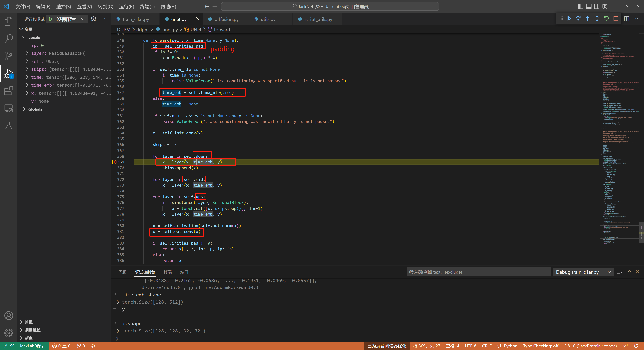The height and width of the screenshot is (350, 644).
Task: Expand the skips tensor list variable
Action: 27,69
